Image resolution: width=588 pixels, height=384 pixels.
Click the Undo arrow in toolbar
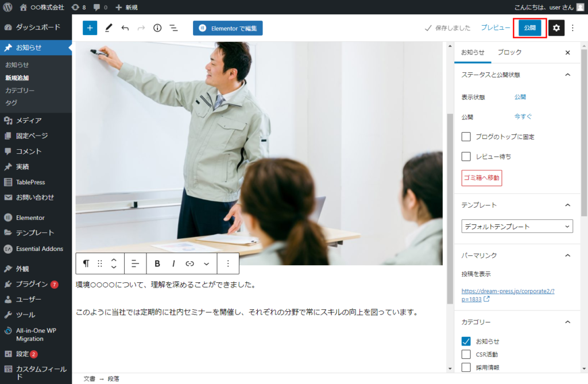[x=125, y=28]
